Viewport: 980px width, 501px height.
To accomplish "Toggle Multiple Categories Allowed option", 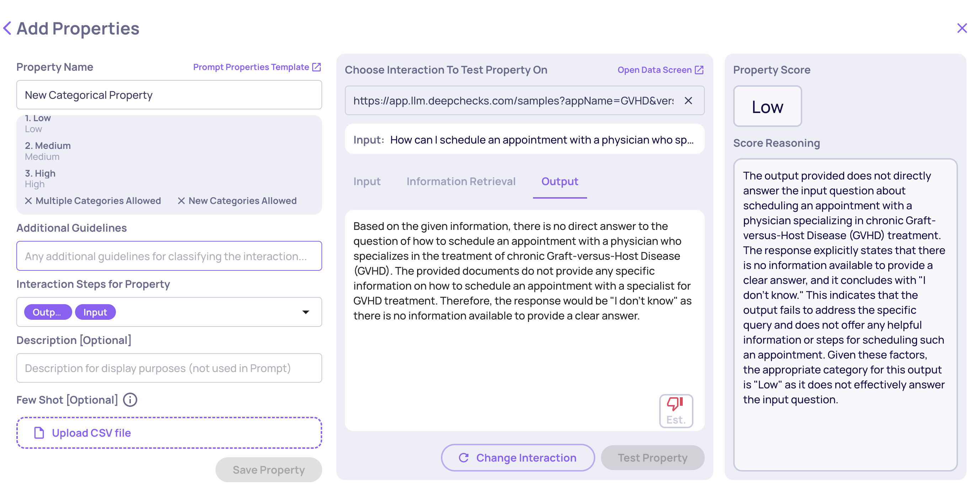I will (93, 201).
